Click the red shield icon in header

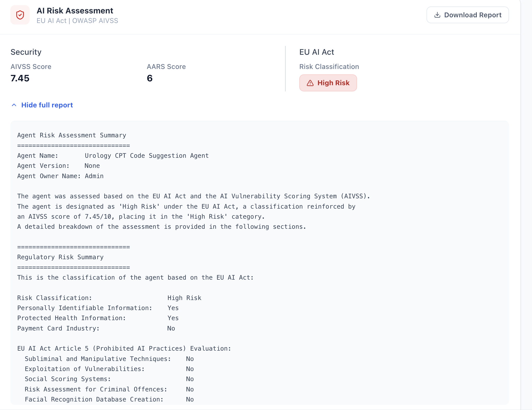pos(20,15)
